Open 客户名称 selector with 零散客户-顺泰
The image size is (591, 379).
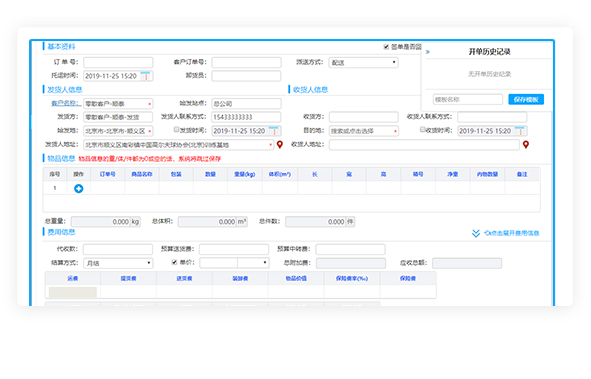point(118,104)
